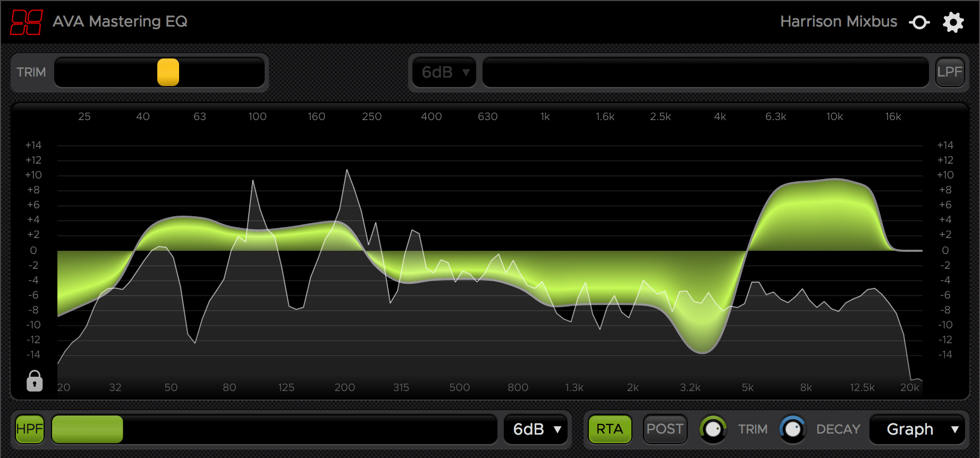
Task: Click the 100 frequency label at top
Action: tap(258, 116)
